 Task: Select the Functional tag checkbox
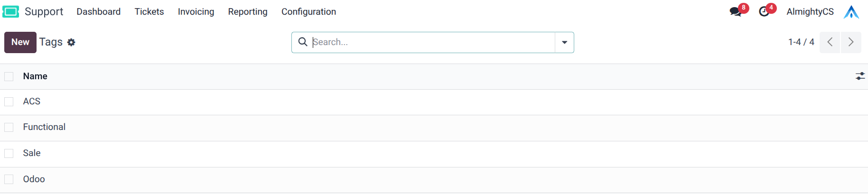pyautogui.click(x=9, y=127)
